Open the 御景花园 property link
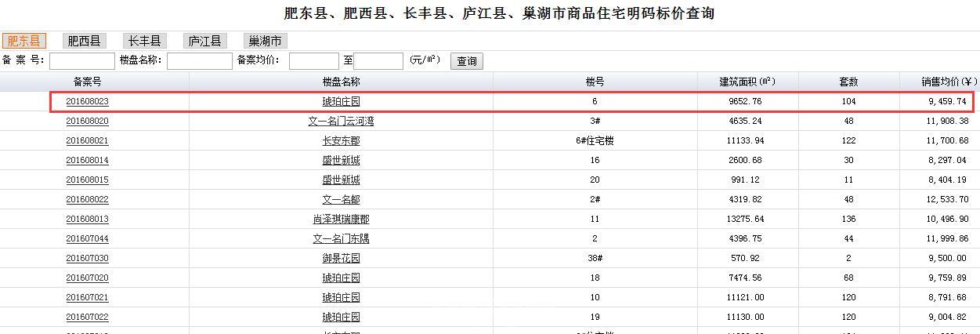Image resolution: width=980 pixels, height=334 pixels. (341, 259)
